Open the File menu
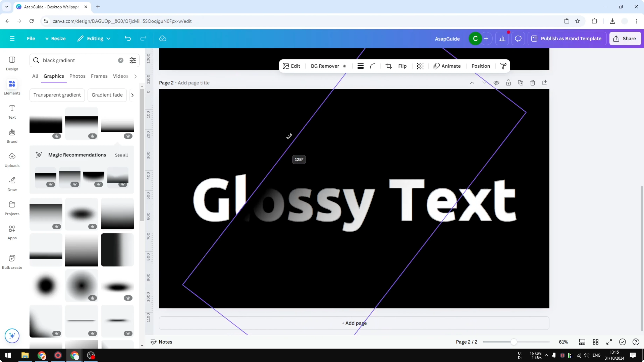The width and height of the screenshot is (644, 362). click(x=31, y=38)
